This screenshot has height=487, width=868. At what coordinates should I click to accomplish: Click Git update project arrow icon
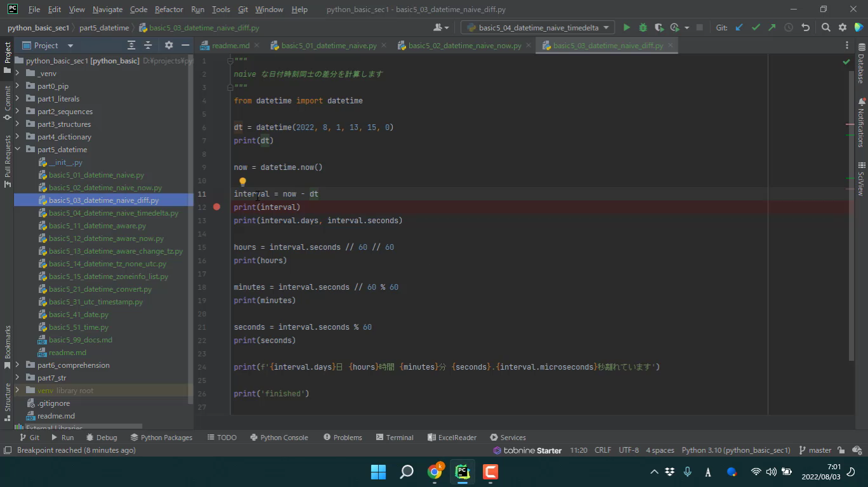point(739,27)
